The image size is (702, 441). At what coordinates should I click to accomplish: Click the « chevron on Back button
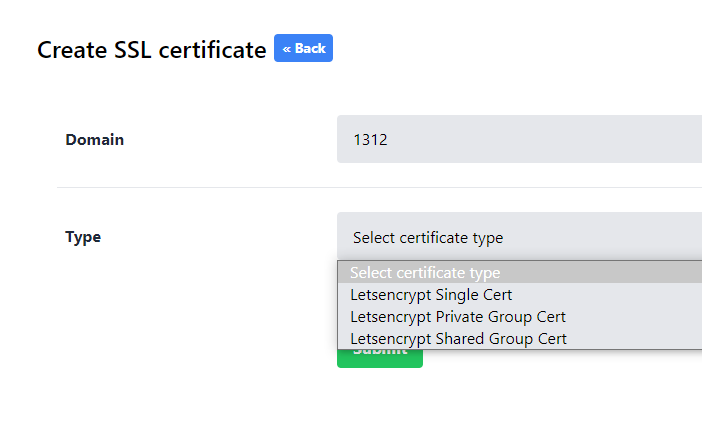[287, 48]
